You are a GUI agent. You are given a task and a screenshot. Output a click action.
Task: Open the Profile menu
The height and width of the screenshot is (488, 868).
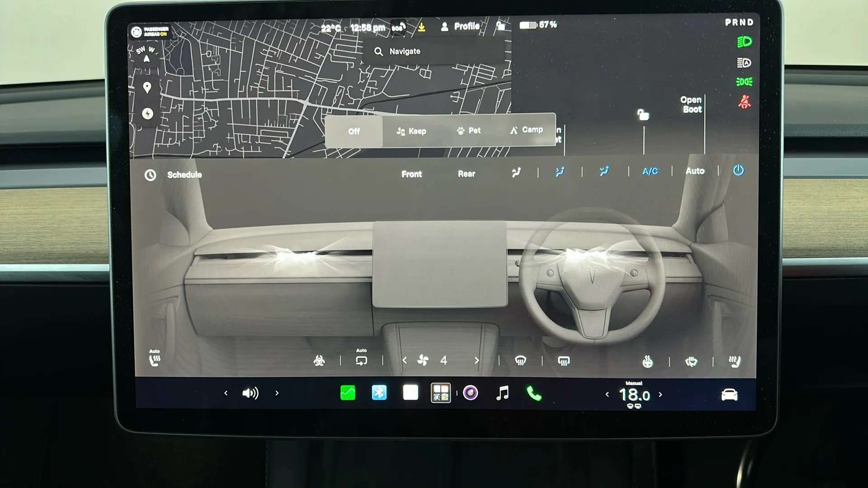pyautogui.click(x=460, y=27)
